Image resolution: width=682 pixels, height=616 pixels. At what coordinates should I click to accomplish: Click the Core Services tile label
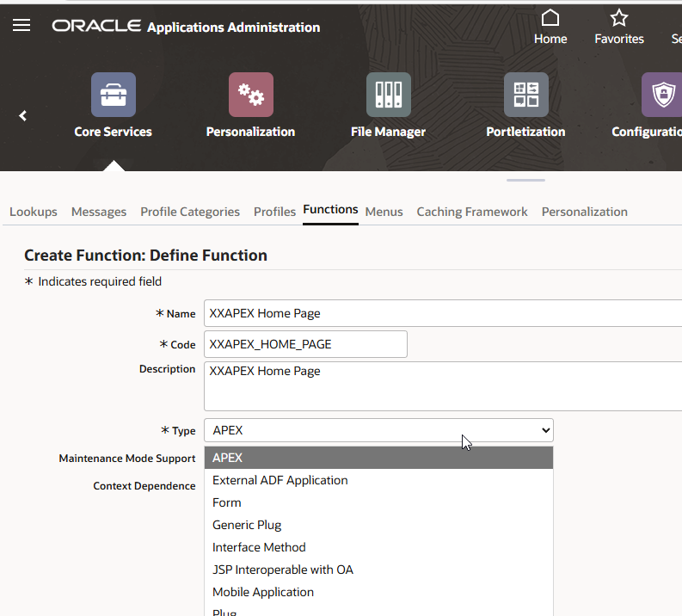click(113, 132)
